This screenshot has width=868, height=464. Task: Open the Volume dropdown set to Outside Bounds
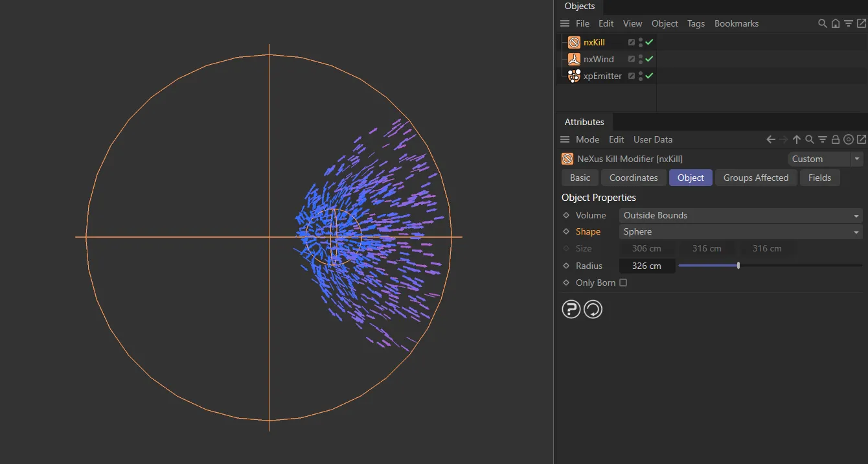[740, 215]
